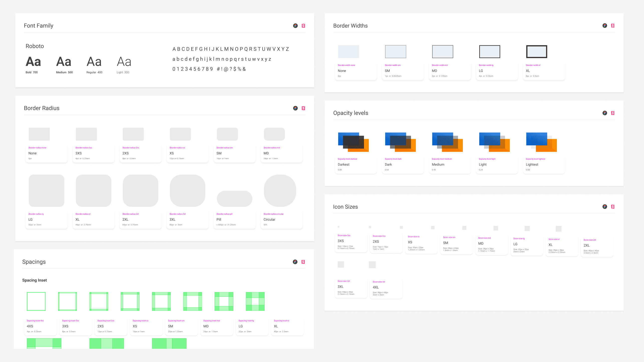Viewport: 644px width, 362px height.
Task: Click the $icon-size-2xl token label
Action: [x=590, y=240]
